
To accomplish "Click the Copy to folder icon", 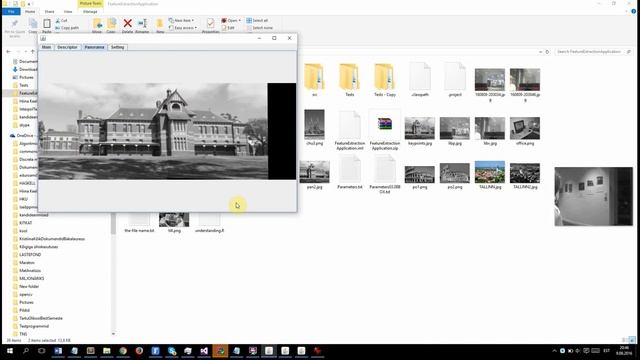I will (111, 24).
